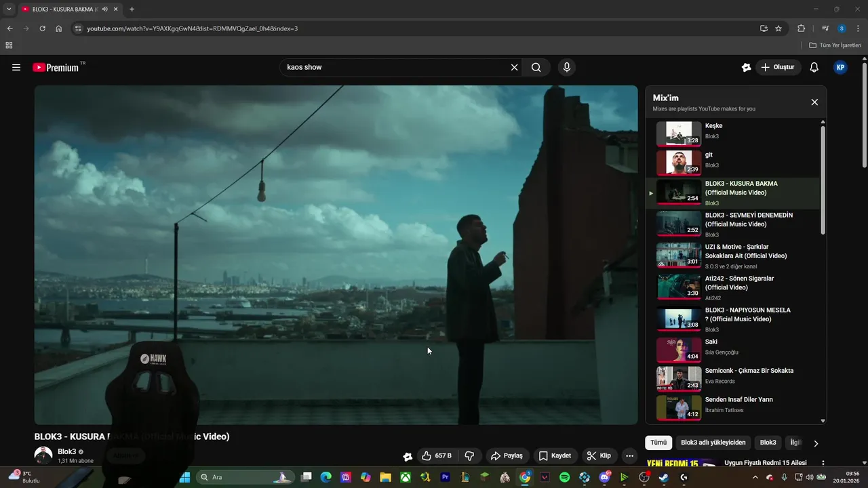This screenshot has width=868, height=488.
Task: Open media controls icon in toolbar
Action: [x=825, y=28]
